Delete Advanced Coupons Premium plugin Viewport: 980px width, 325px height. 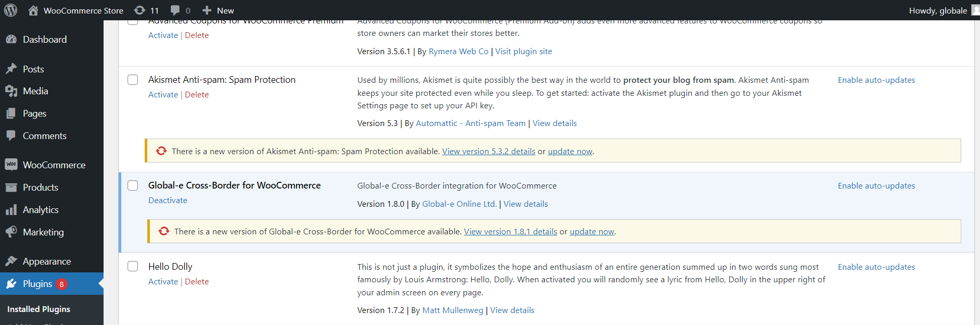coord(197,35)
